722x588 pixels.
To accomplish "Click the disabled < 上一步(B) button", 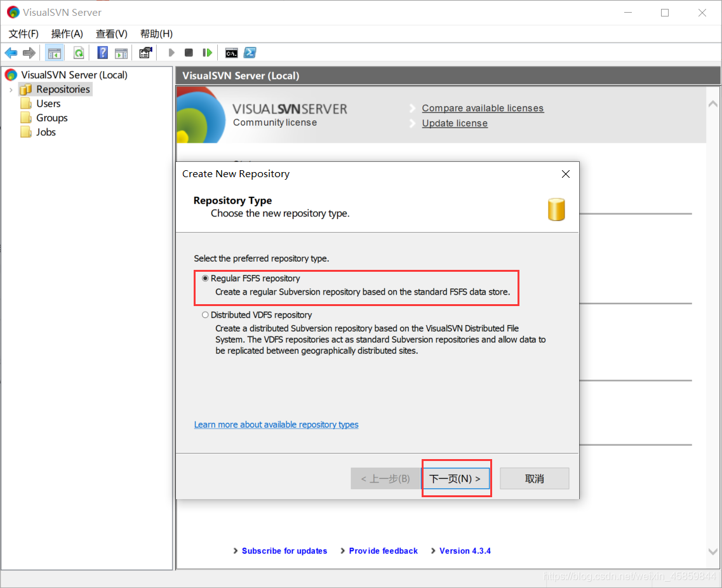I will pos(385,479).
